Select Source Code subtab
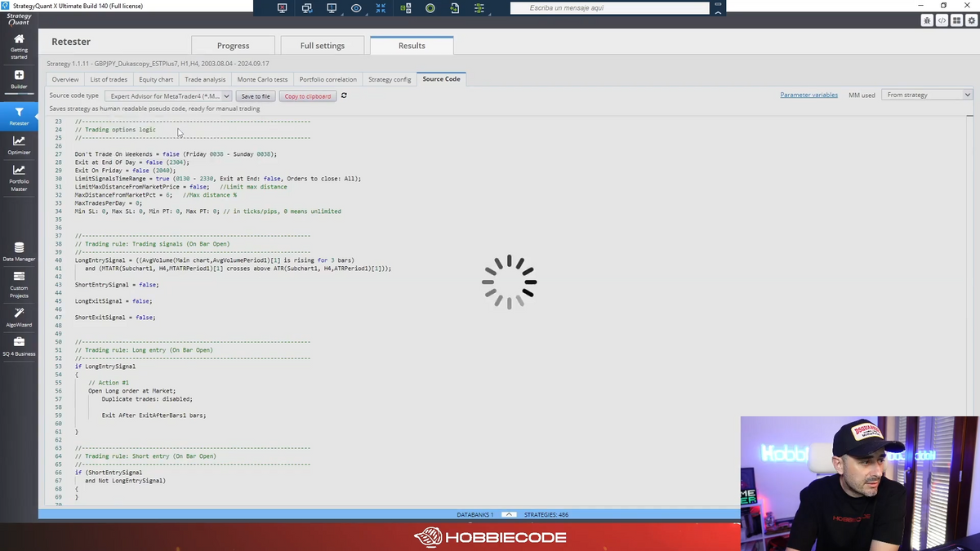The height and width of the screenshot is (551, 980). pyautogui.click(x=441, y=79)
